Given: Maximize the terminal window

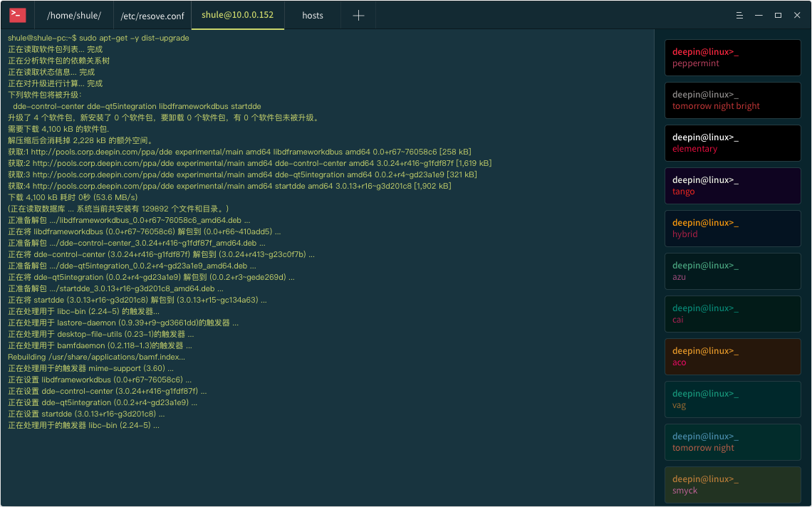Looking at the screenshot, I should (x=778, y=16).
